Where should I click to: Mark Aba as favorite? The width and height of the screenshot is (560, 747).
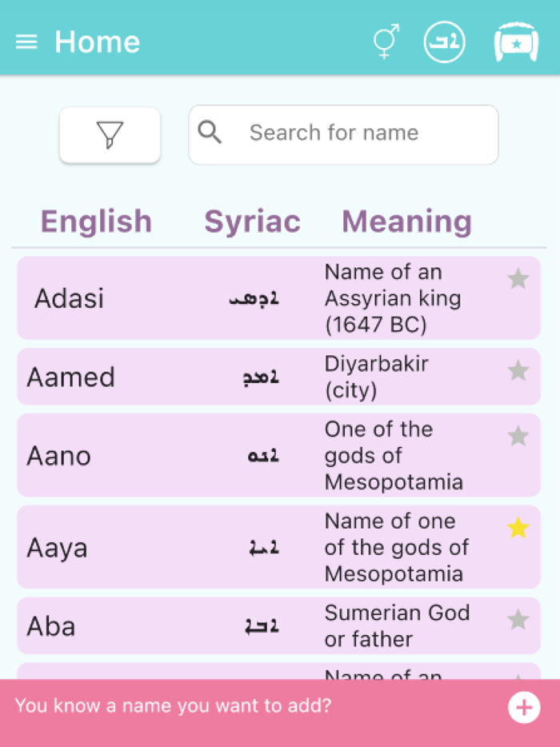pos(518,620)
